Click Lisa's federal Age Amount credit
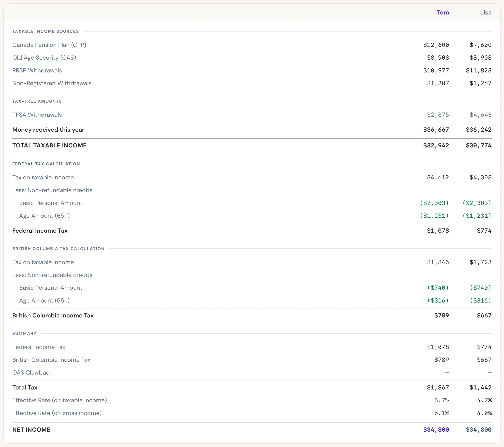The height and width of the screenshot is (447, 504). [477, 216]
